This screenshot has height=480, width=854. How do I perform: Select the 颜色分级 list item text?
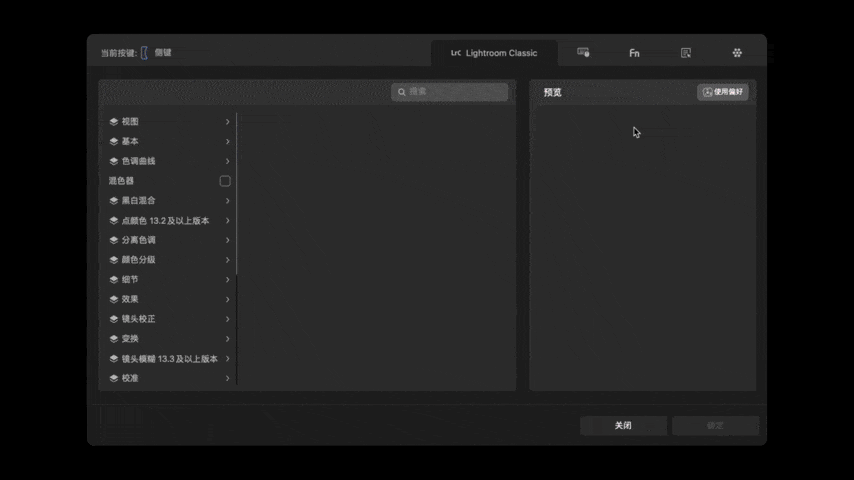pos(138,260)
